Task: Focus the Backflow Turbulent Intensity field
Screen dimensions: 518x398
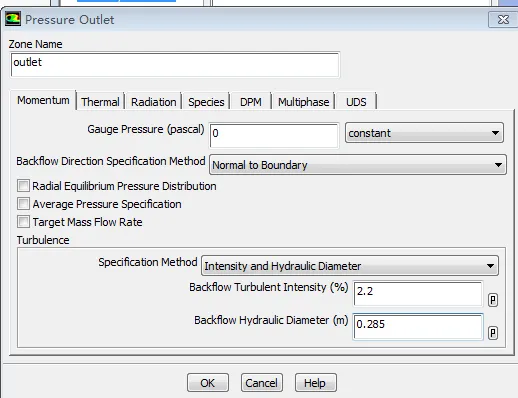Action: pos(418,294)
